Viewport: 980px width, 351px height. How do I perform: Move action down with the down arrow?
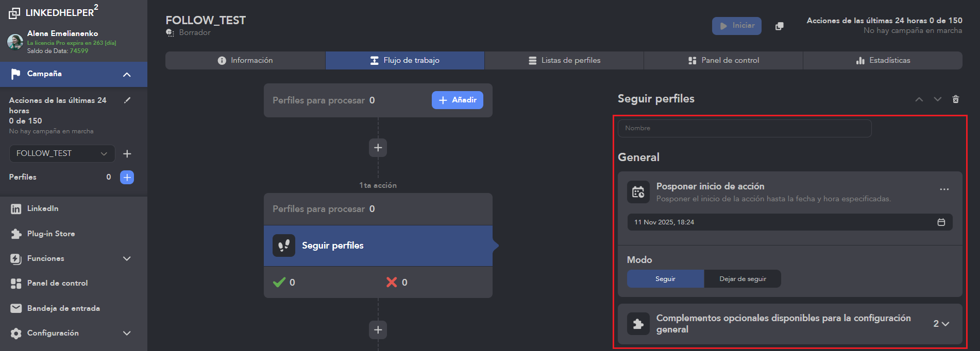pyautogui.click(x=937, y=99)
